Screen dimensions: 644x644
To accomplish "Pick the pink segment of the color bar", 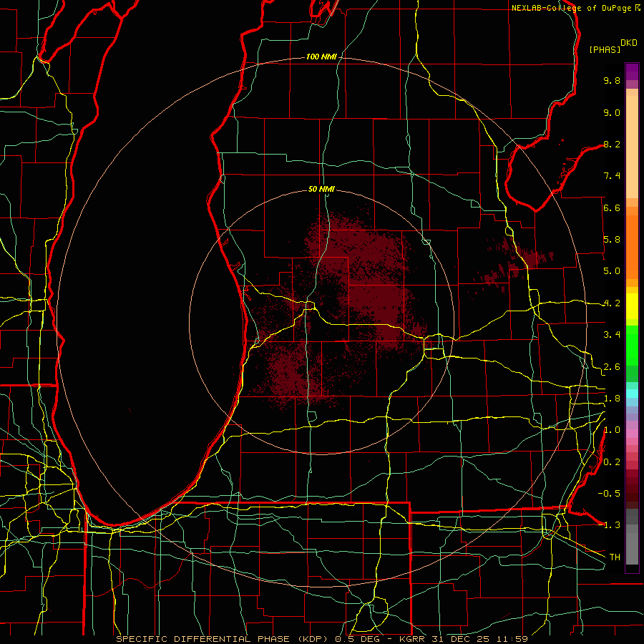I will coord(632,434).
